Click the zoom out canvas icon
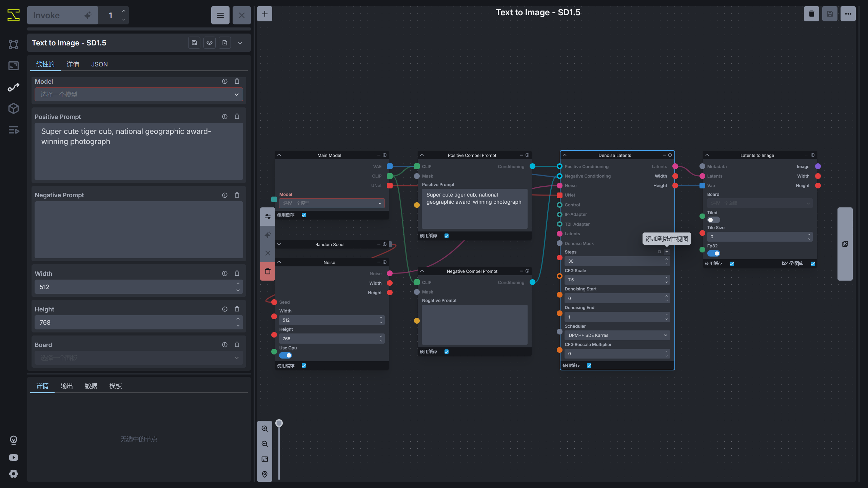Image resolution: width=868 pixels, height=488 pixels. (265, 444)
